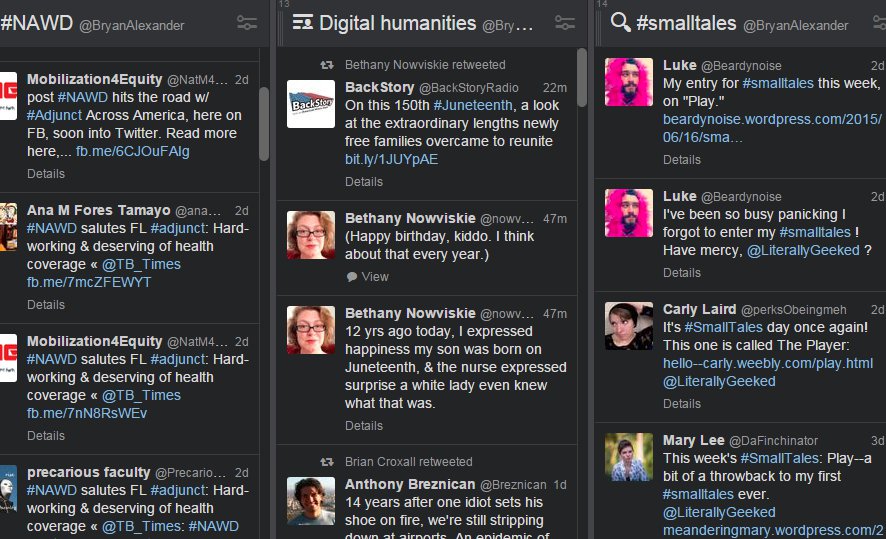Screen dimensions: 886x539
Task: Open Digital humanities column settings icon
Action: tap(564, 23)
